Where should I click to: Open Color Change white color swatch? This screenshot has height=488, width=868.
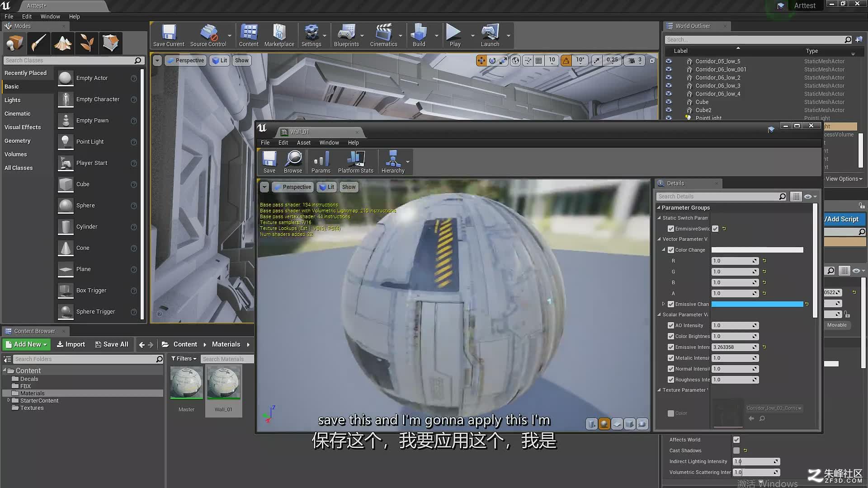pos(757,250)
